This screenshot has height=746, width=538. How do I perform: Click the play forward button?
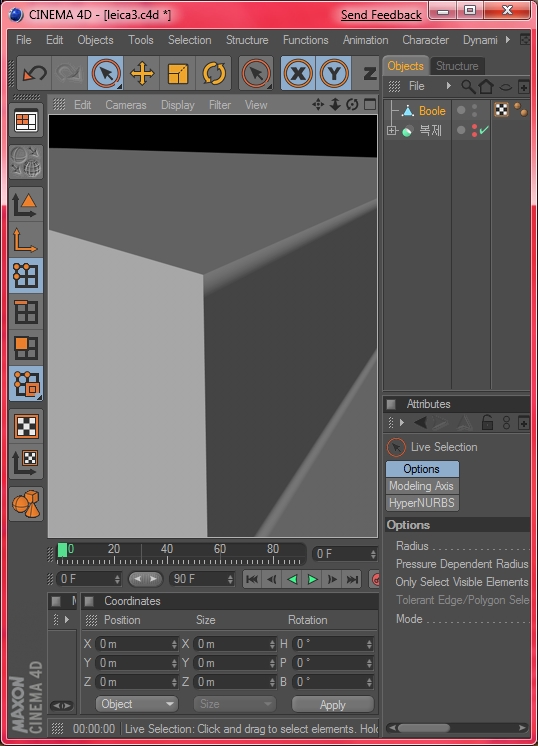[312, 579]
